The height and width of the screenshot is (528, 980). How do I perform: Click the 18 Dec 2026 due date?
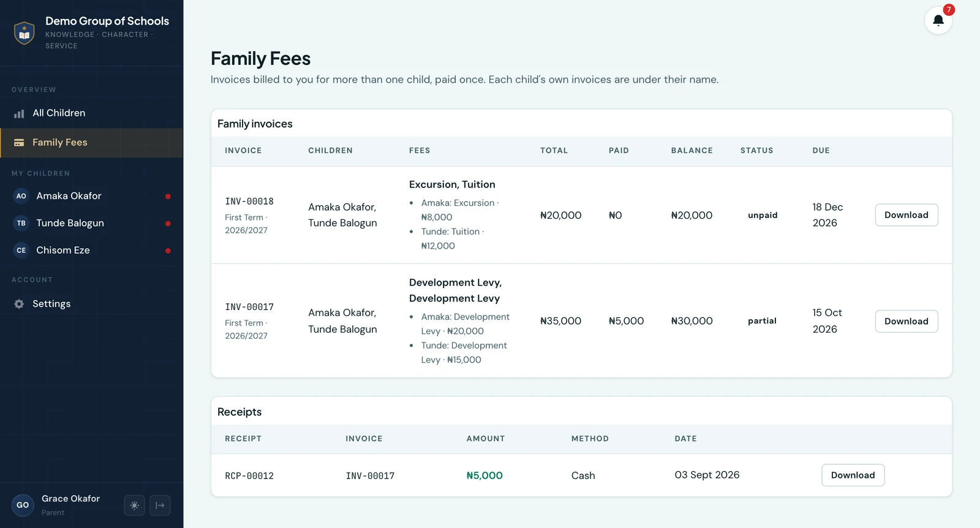827,215
